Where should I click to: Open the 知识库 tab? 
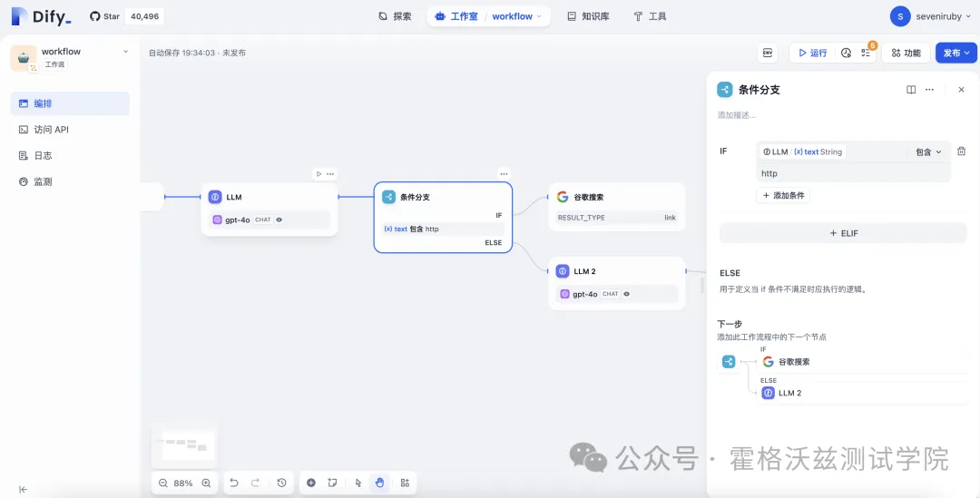[588, 16]
